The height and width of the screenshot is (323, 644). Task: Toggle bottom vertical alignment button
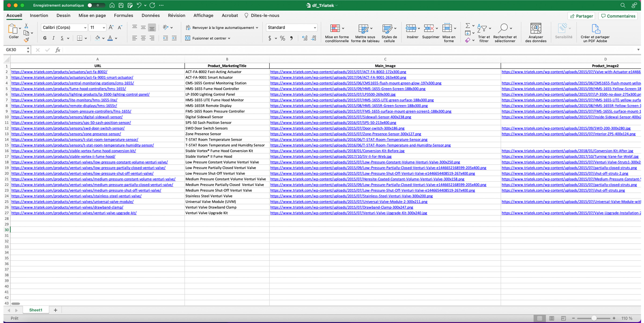pos(152,27)
